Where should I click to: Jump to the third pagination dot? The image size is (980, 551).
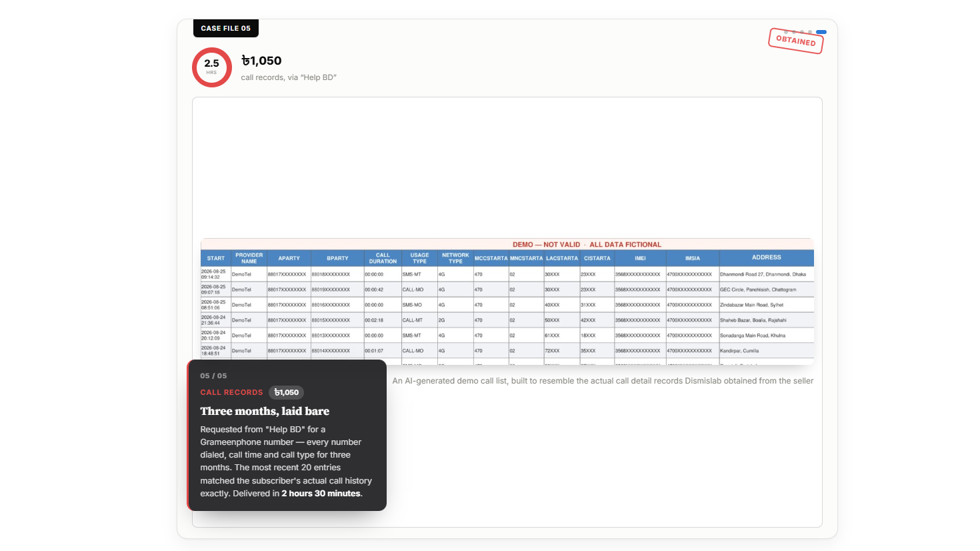pos(802,32)
